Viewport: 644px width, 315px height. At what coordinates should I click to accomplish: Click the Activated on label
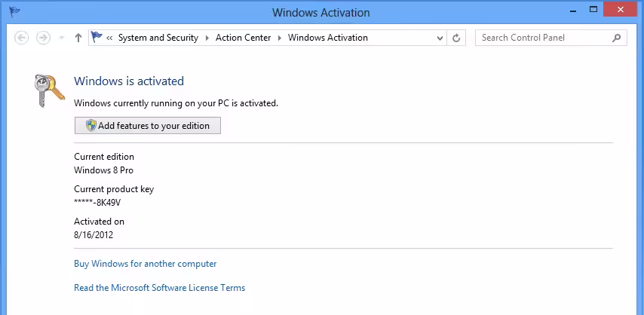99,222
